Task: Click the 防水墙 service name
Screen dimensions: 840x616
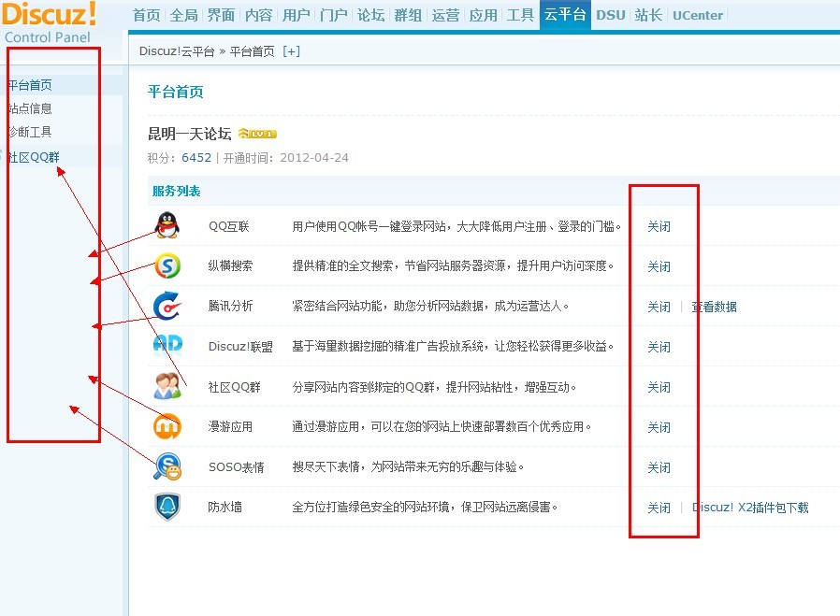Action: click(x=225, y=507)
